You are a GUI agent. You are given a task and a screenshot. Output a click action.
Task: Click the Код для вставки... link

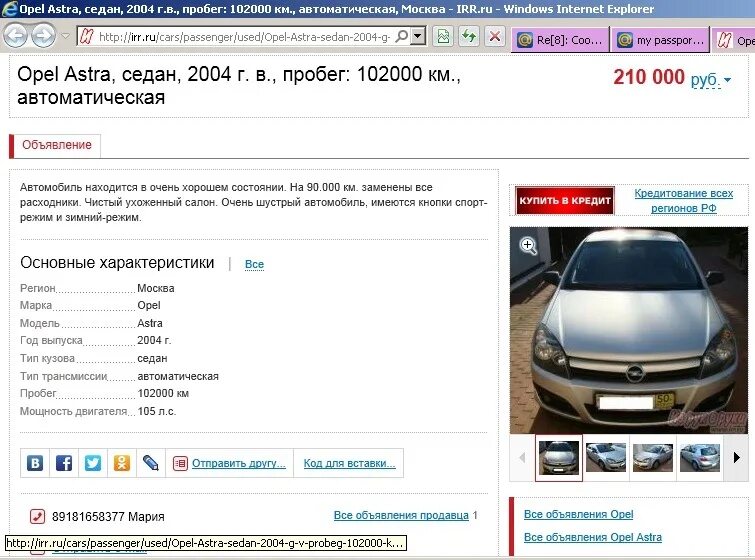[349, 463]
